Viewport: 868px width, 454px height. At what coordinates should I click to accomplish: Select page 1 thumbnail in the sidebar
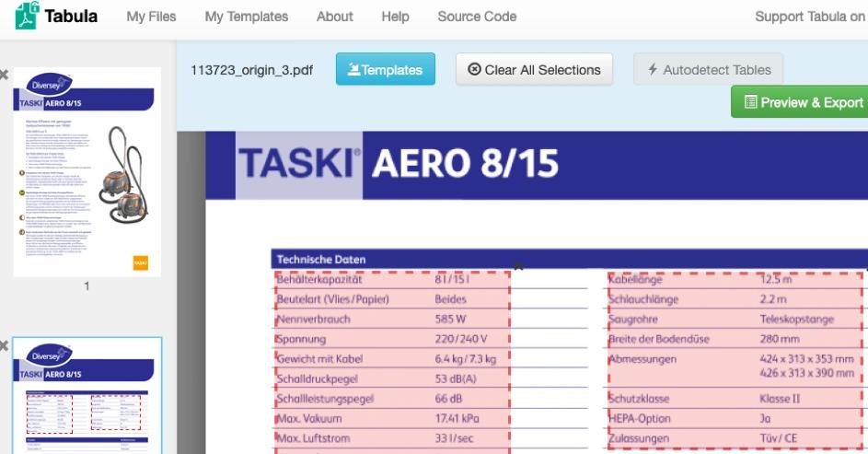(87, 171)
